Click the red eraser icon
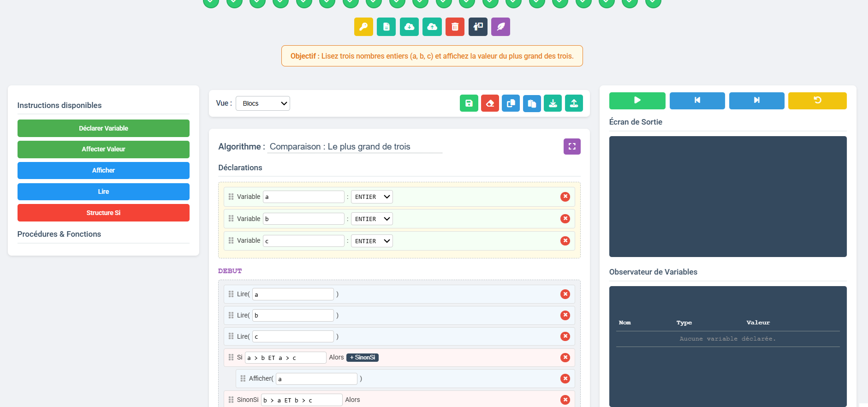Image resolution: width=868 pixels, height=407 pixels. tap(490, 103)
